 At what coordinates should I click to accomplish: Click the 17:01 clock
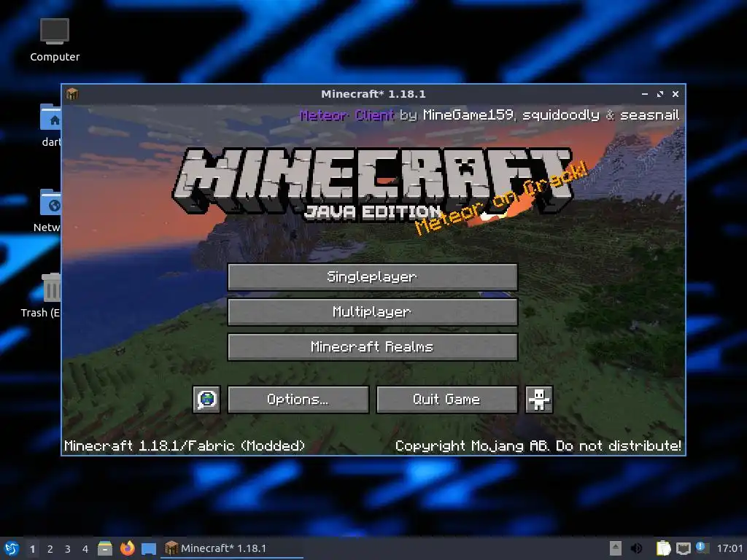729,548
